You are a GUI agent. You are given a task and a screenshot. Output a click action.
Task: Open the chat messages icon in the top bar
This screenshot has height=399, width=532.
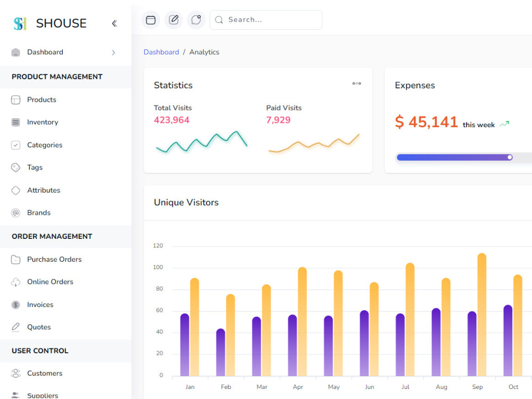click(x=196, y=20)
